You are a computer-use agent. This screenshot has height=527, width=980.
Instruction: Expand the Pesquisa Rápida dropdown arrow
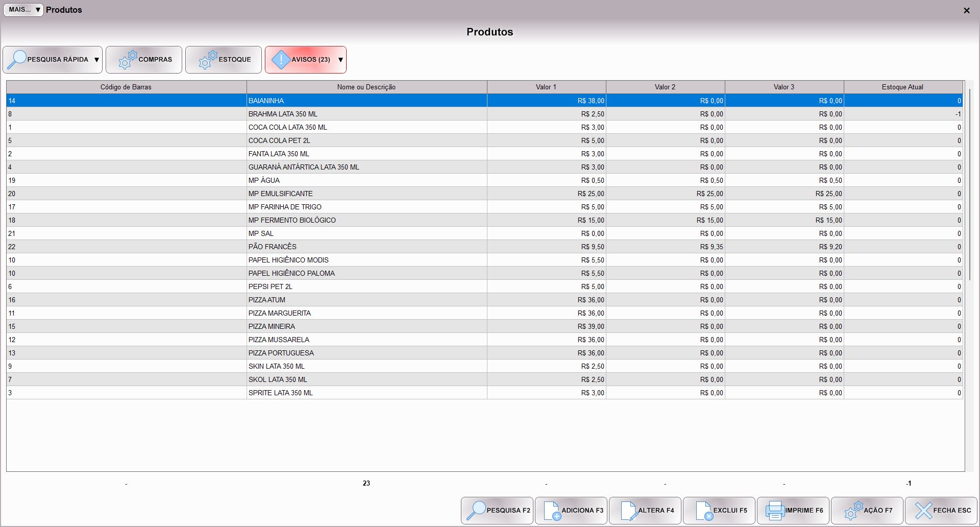96,60
